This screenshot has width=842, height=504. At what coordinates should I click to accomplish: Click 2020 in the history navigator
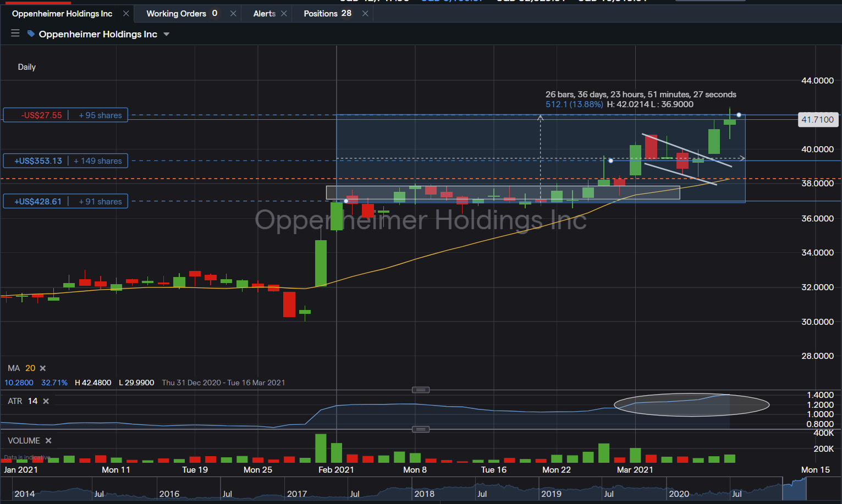(x=679, y=494)
